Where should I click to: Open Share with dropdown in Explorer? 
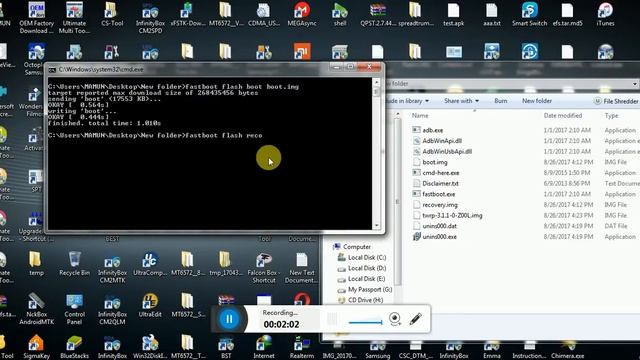tap(461, 101)
